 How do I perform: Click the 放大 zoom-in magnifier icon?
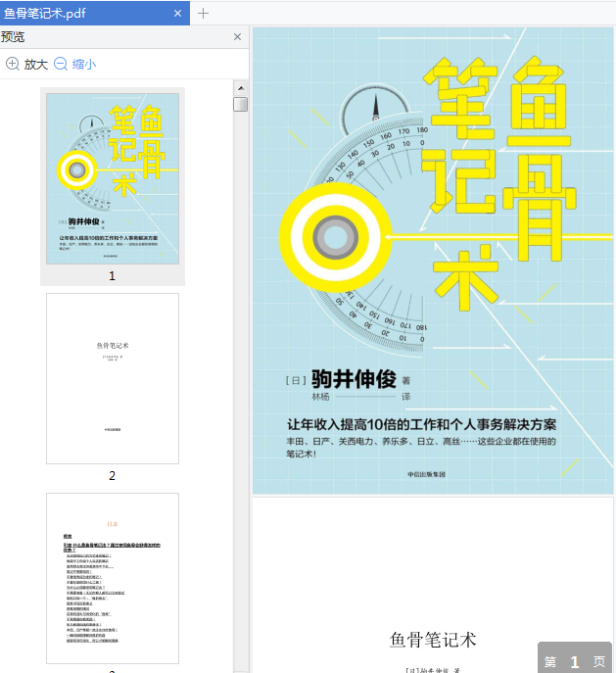click(x=13, y=64)
